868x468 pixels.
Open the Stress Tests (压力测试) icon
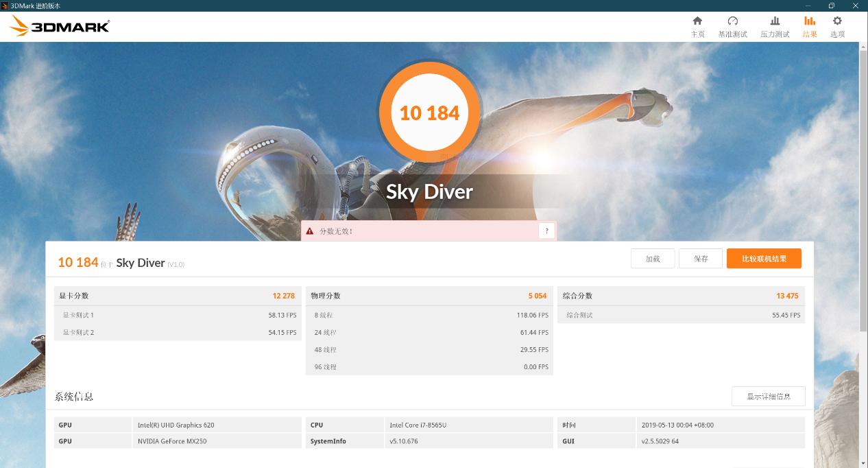coord(775,21)
